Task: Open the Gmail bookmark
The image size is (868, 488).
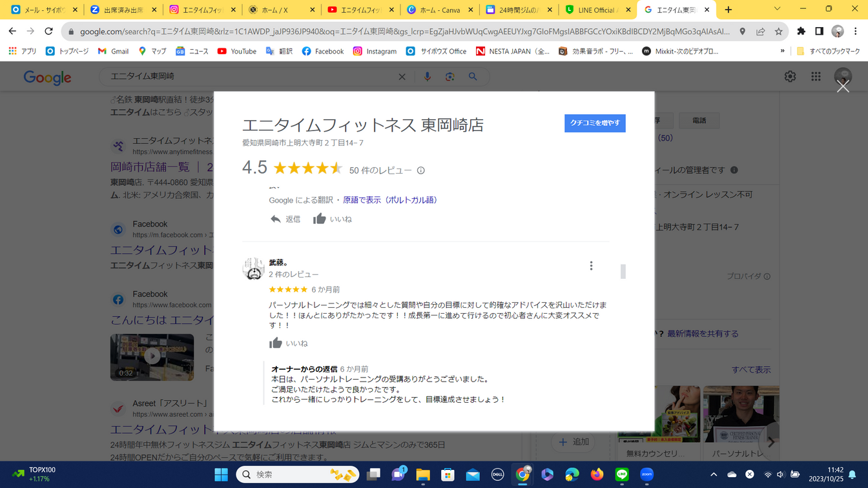Action: point(113,51)
